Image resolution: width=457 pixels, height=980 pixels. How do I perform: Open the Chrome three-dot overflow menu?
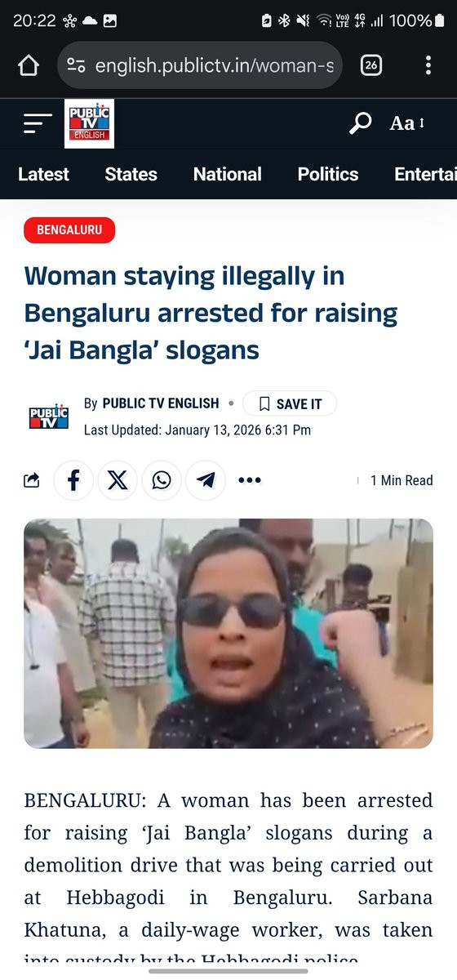click(x=428, y=65)
